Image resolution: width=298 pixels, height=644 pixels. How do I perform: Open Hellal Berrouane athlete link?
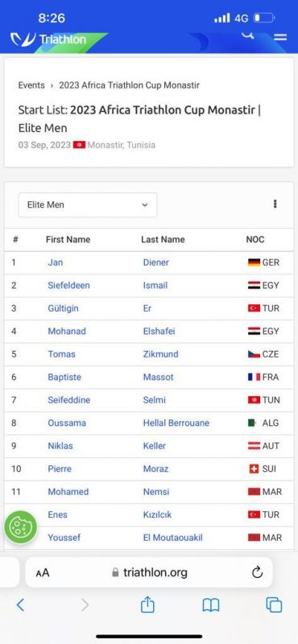pyautogui.click(x=176, y=423)
